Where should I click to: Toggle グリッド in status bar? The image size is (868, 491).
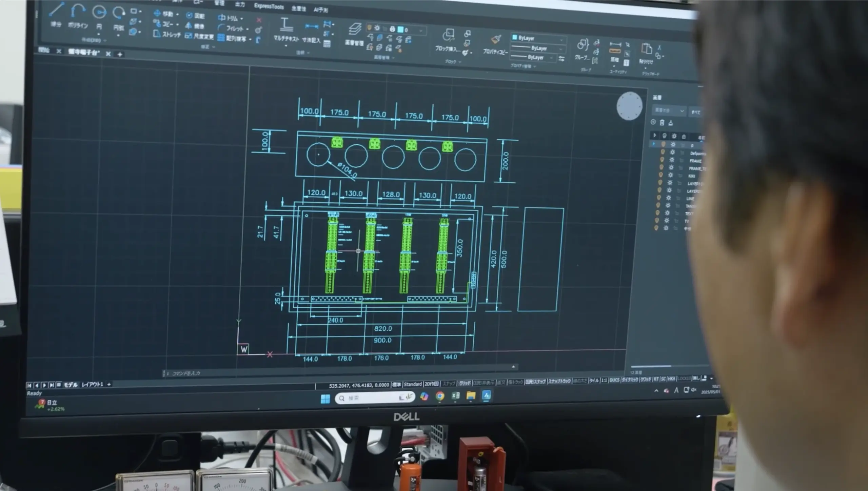[x=465, y=383]
